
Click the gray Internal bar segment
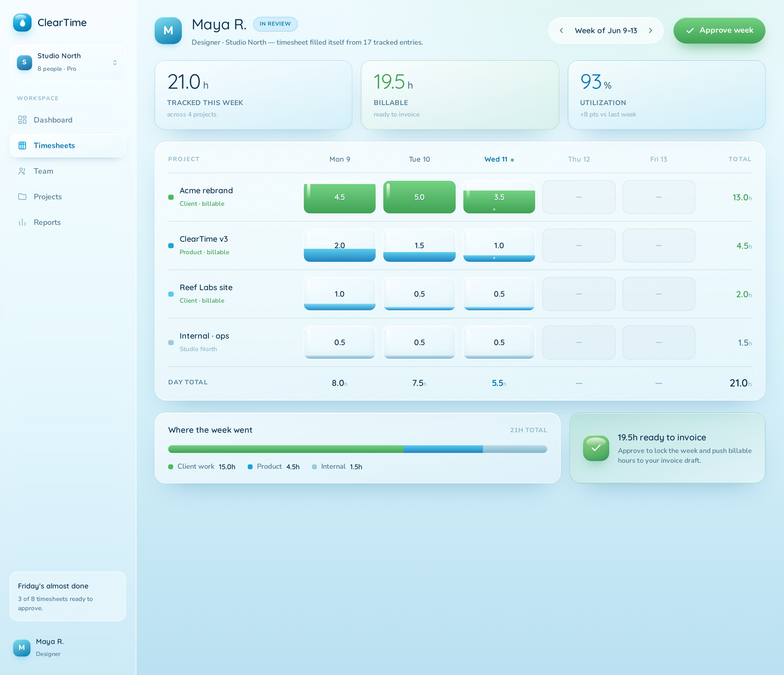(515, 449)
